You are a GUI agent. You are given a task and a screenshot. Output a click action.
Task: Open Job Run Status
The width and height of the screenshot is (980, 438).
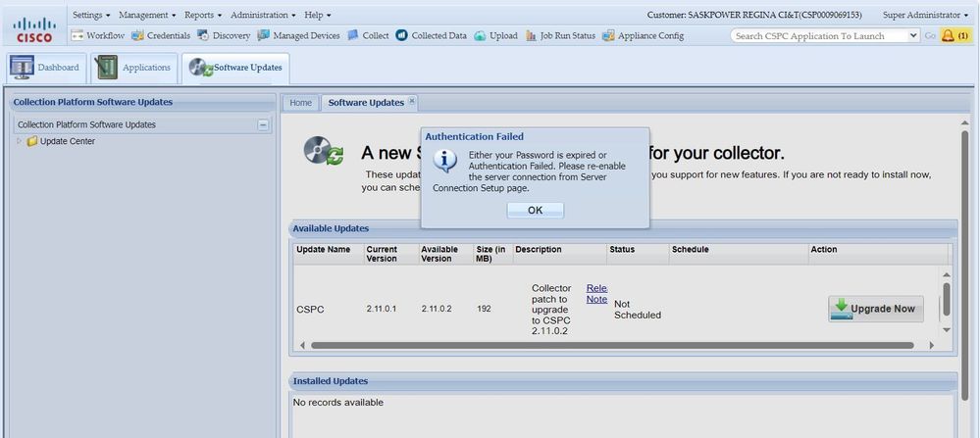coord(560,35)
